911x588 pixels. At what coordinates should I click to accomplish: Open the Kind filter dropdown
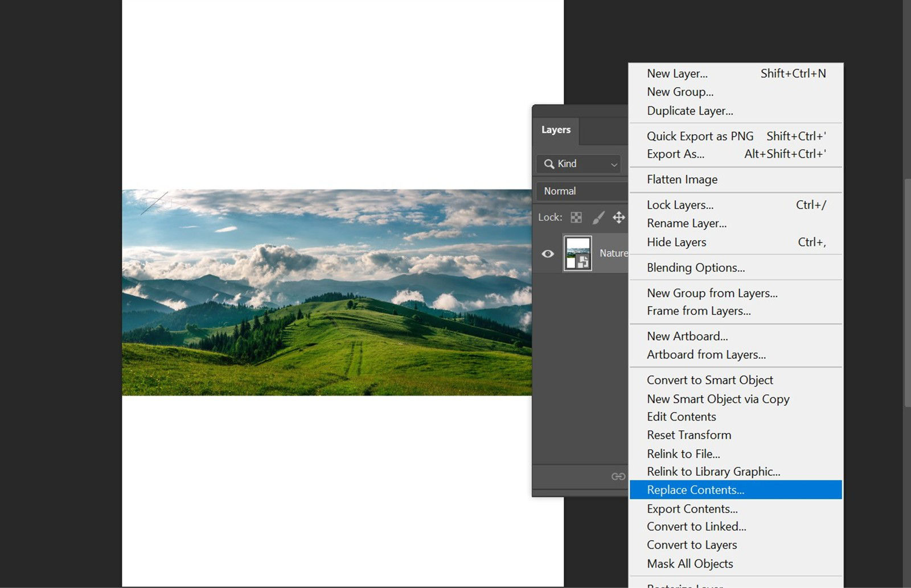point(578,164)
